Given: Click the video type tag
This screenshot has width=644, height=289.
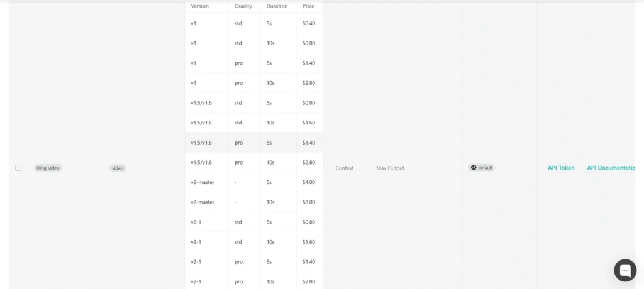Looking at the screenshot, I should click(118, 168).
